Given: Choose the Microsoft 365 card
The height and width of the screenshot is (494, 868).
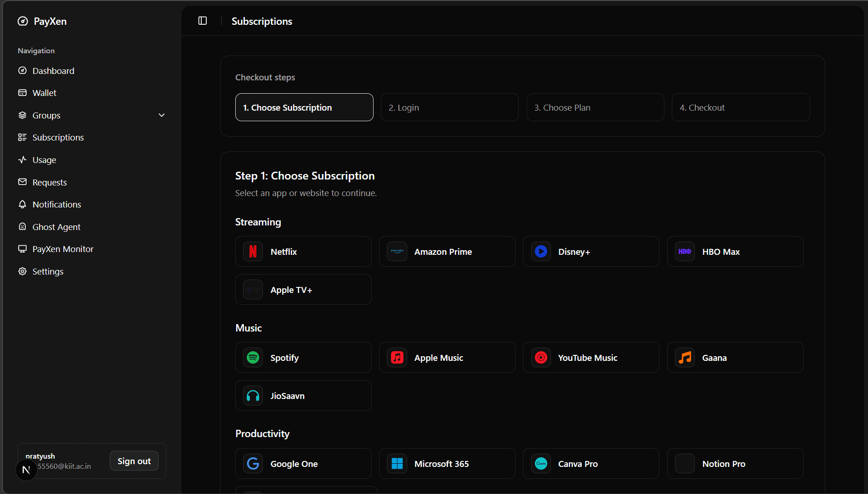Looking at the screenshot, I should point(447,464).
